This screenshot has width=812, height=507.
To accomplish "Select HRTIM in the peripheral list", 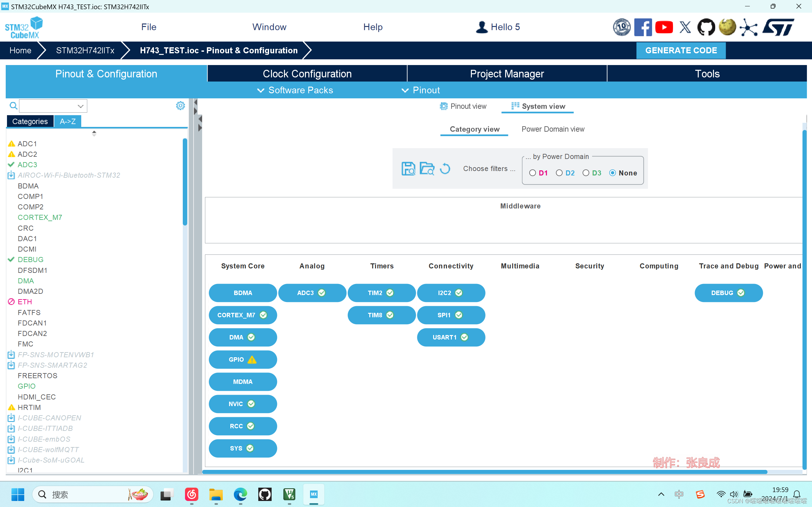I will (x=29, y=407).
